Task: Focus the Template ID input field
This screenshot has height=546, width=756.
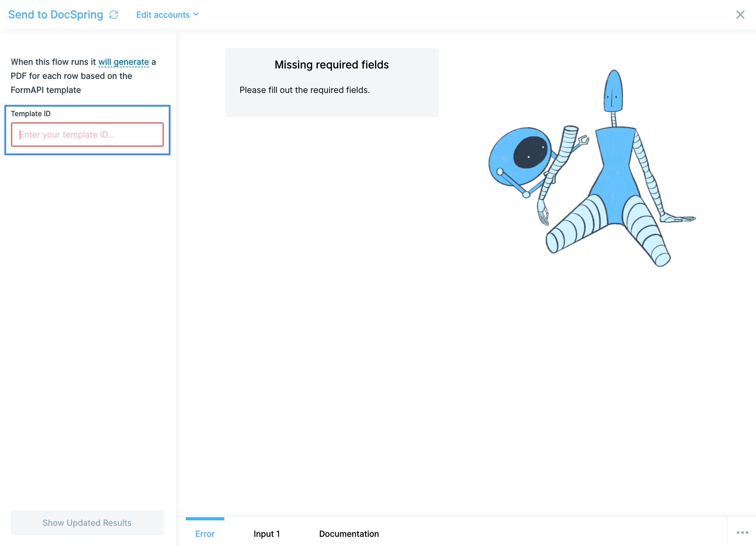Action: point(87,135)
